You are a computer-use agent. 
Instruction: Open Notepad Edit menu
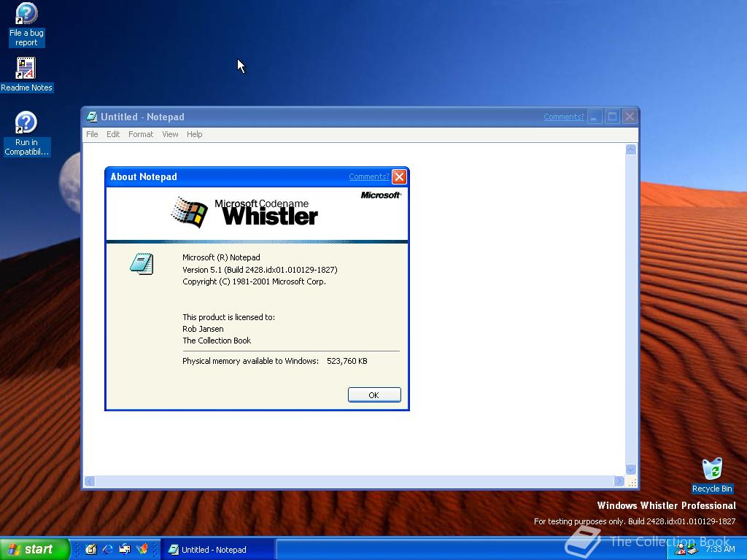pos(113,134)
